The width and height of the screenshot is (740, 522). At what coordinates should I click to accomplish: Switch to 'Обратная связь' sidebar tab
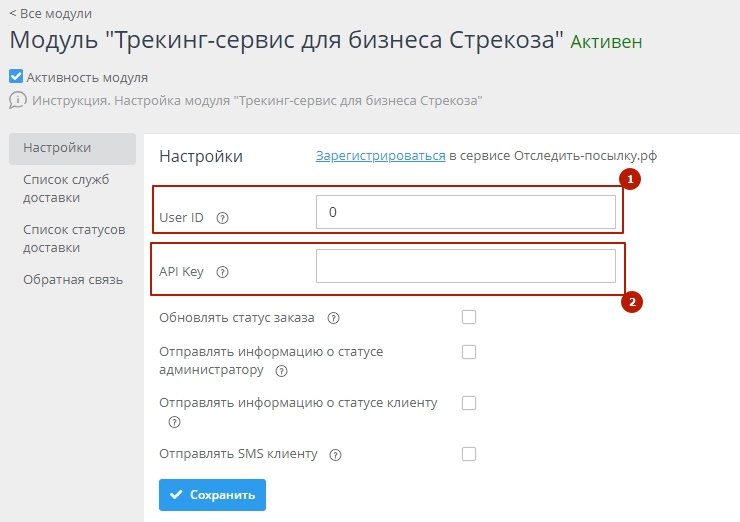tap(73, 279)
